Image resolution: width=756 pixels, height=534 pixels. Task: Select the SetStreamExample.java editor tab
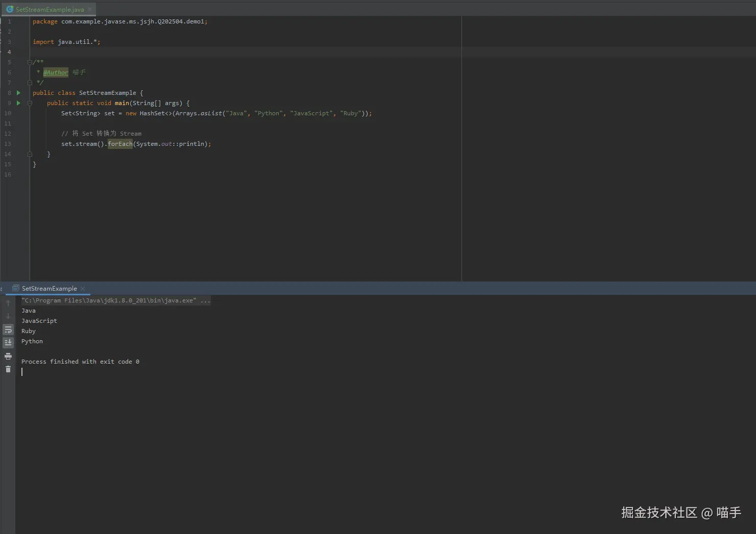click(x=50, y=9)
